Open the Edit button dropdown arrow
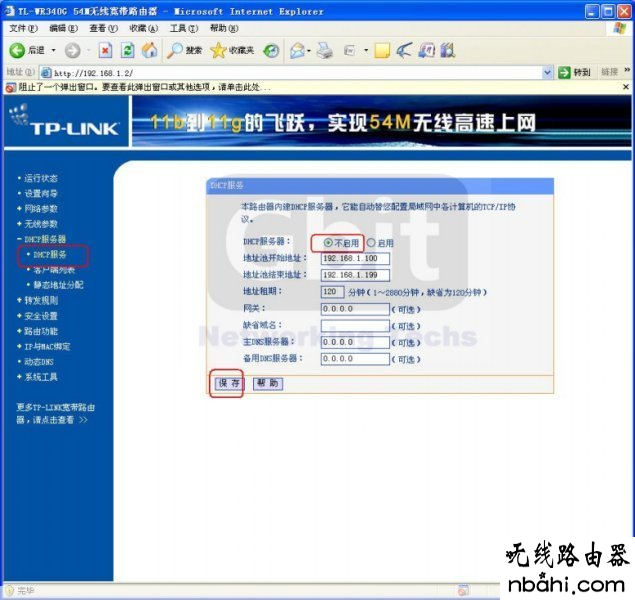 click(366, 50)
